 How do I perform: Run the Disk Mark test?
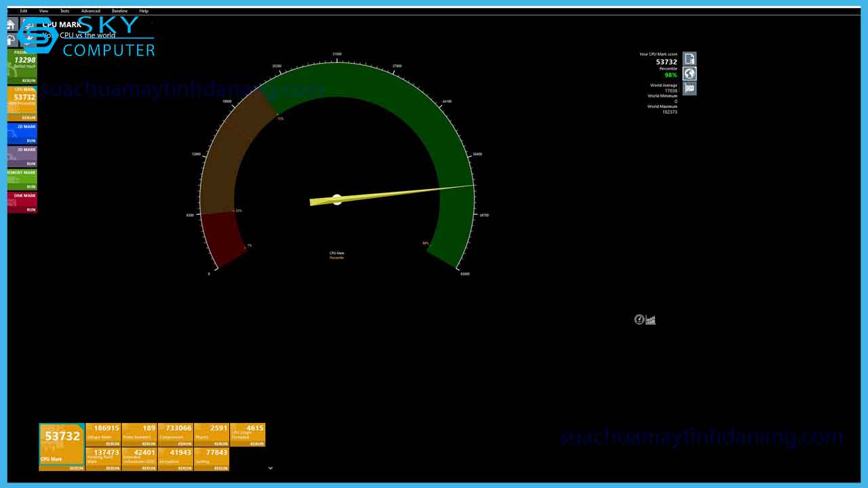[31, 210]
